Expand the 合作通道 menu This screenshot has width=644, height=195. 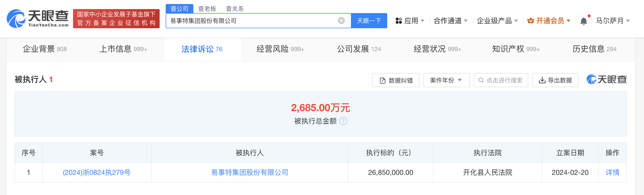(450, 21)
